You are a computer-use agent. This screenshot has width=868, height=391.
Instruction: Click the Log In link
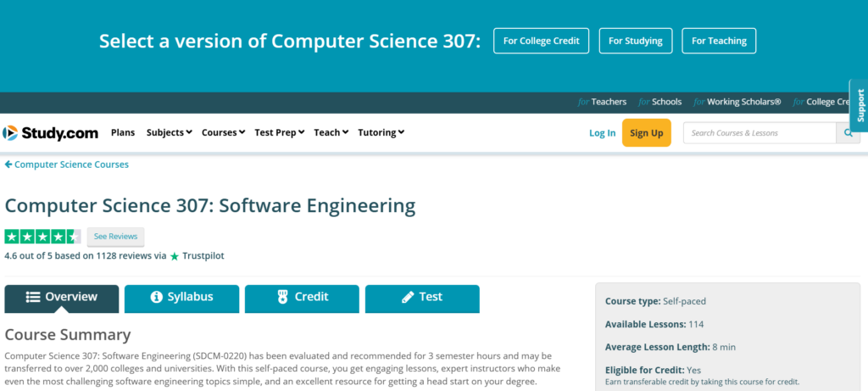(x=603, y=133)
